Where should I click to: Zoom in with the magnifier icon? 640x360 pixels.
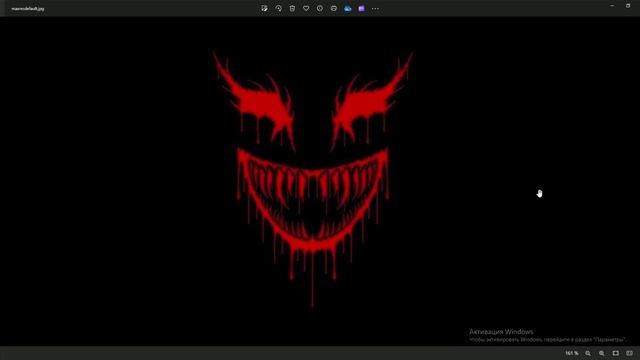(602, 353)
